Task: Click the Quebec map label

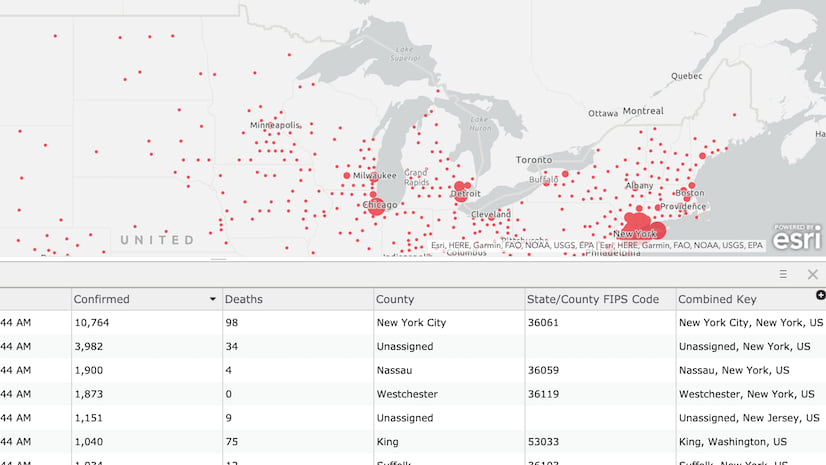Action: tap(686, 76)
